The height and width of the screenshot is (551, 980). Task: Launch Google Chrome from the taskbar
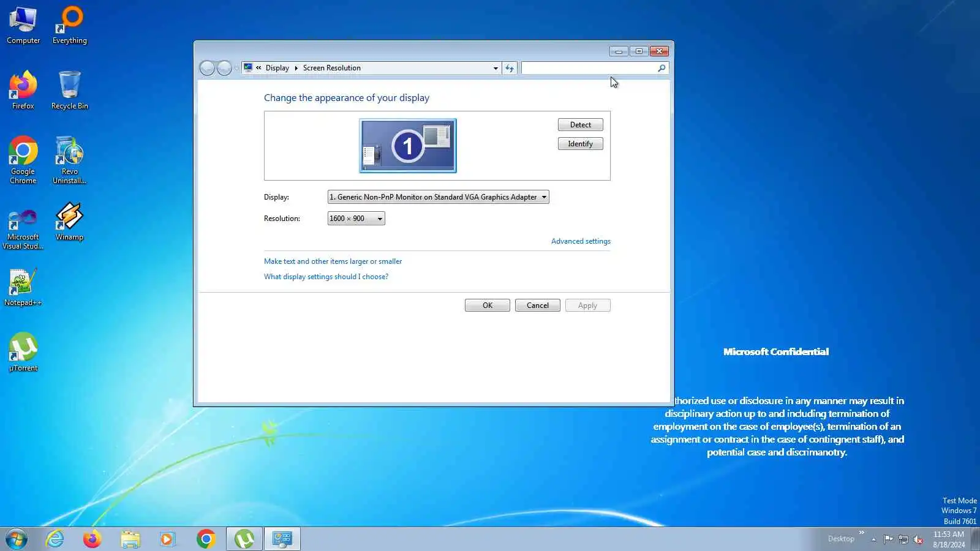pos(206,539)
